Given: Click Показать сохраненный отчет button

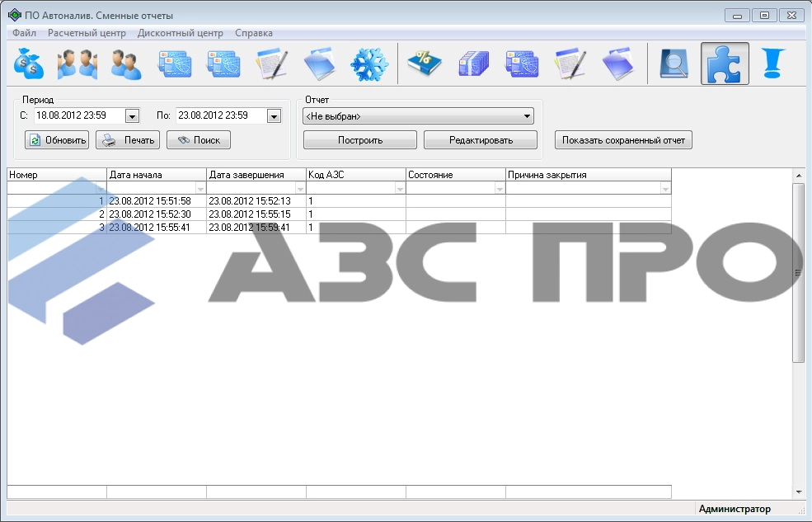Looking at the screenshot, I should pyautogui.click(x=623, y=140).
